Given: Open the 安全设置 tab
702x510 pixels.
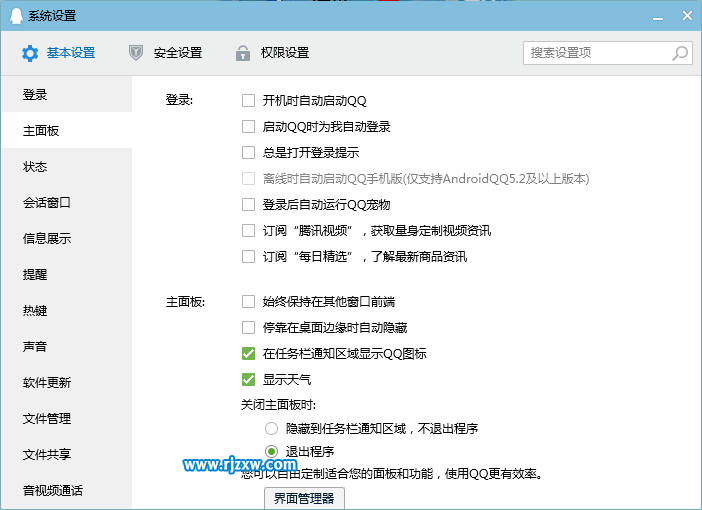Looking at the screenshot, I should tap(165, 53).
